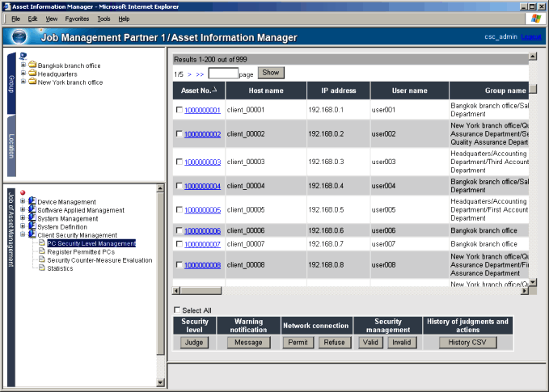
Task: Click the Device Management book icon
Action: (32, 202)
